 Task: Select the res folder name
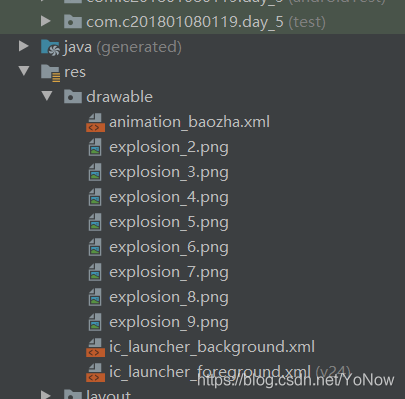pos(75,72)
